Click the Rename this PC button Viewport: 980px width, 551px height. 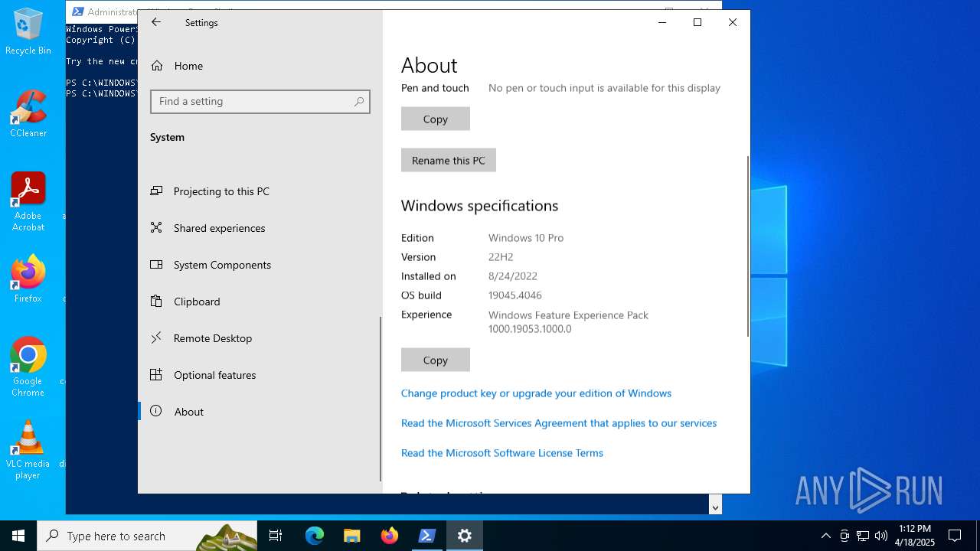449,160
